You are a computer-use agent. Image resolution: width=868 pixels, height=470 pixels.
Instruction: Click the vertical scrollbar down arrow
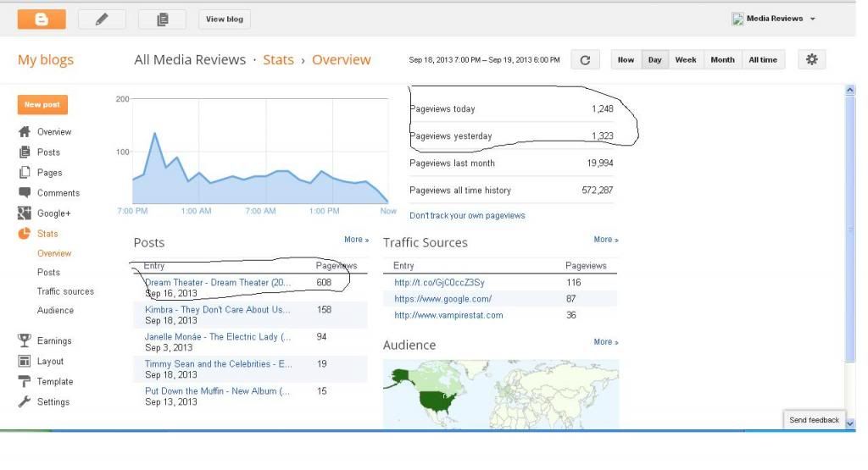point(850,423)
